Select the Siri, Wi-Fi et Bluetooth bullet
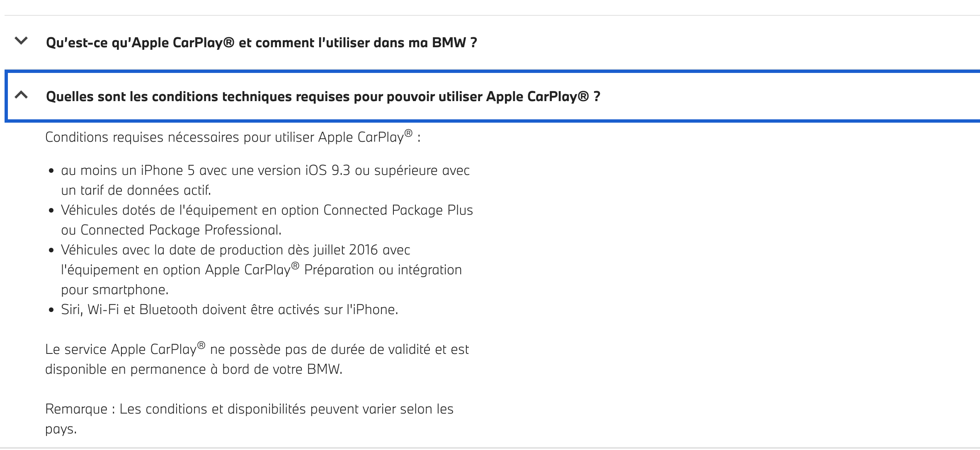The width and height of the screenshot is (980, 450). pos(229,310)
